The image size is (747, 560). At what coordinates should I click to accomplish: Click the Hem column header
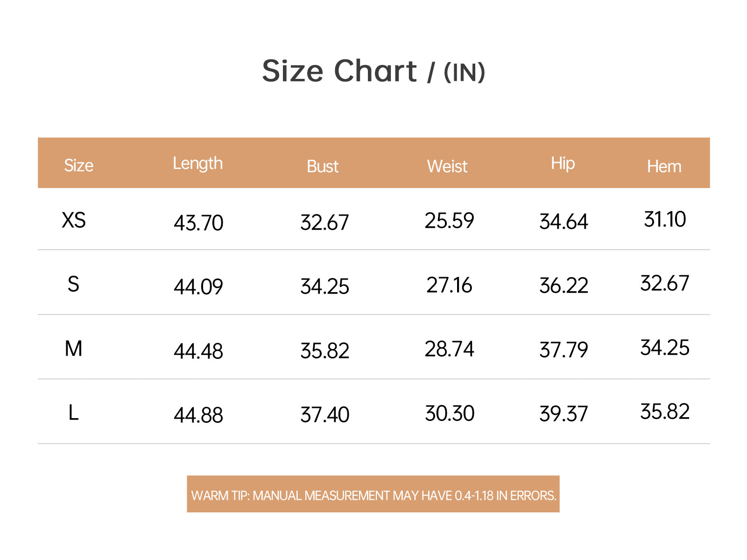[664, 166]
